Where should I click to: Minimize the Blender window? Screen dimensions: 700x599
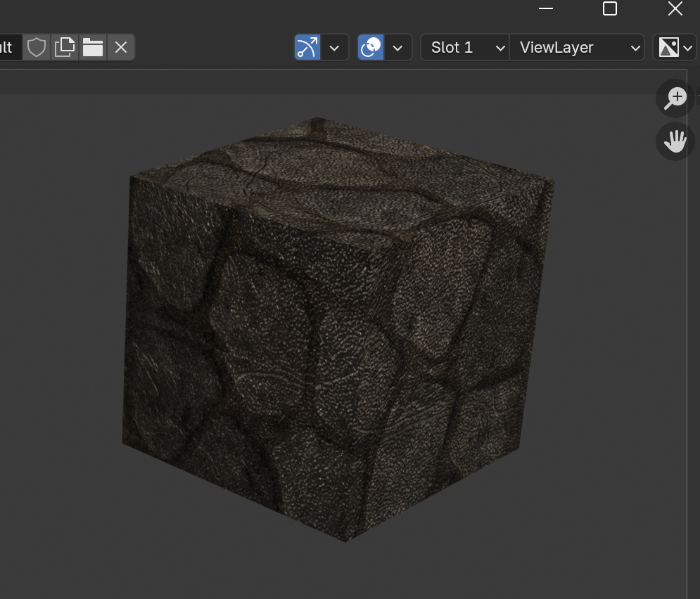tap(545, 8)
